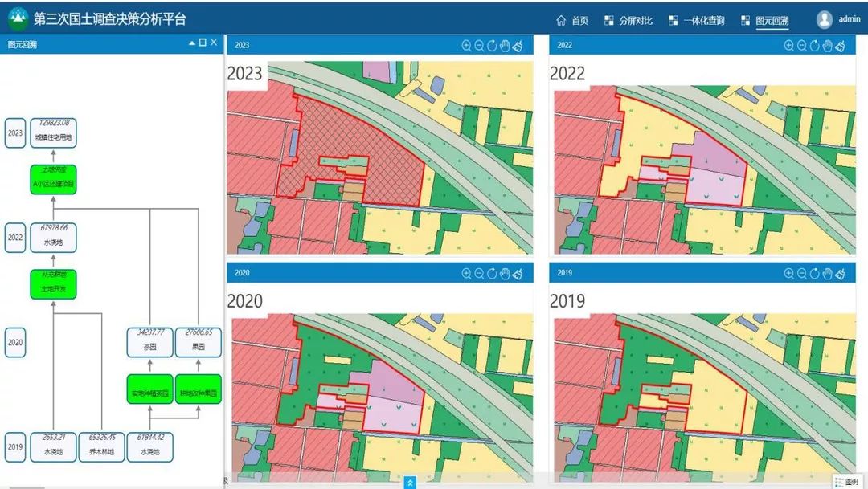The height and width of the screenshot is (489, 868).
Task: Select the 2023 year node
Action: (15, 133)
